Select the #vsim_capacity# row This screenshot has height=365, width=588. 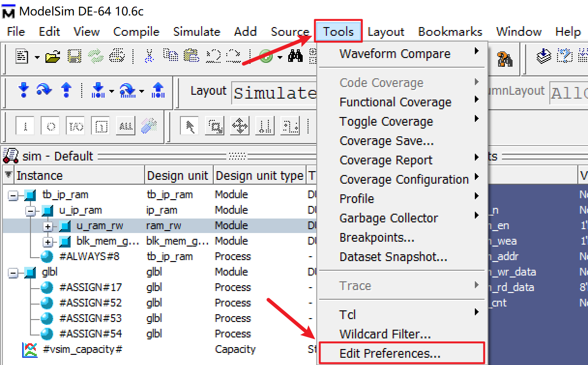coord(159,349)
